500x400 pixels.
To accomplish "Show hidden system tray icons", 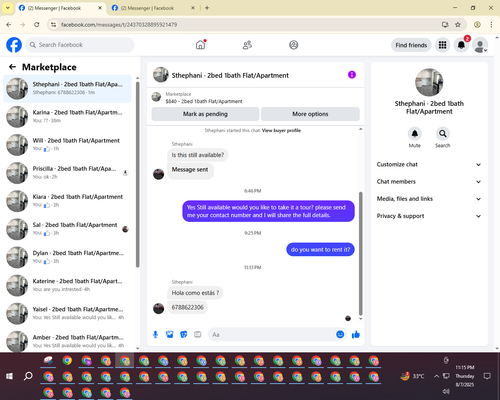I will click(436, 376).
